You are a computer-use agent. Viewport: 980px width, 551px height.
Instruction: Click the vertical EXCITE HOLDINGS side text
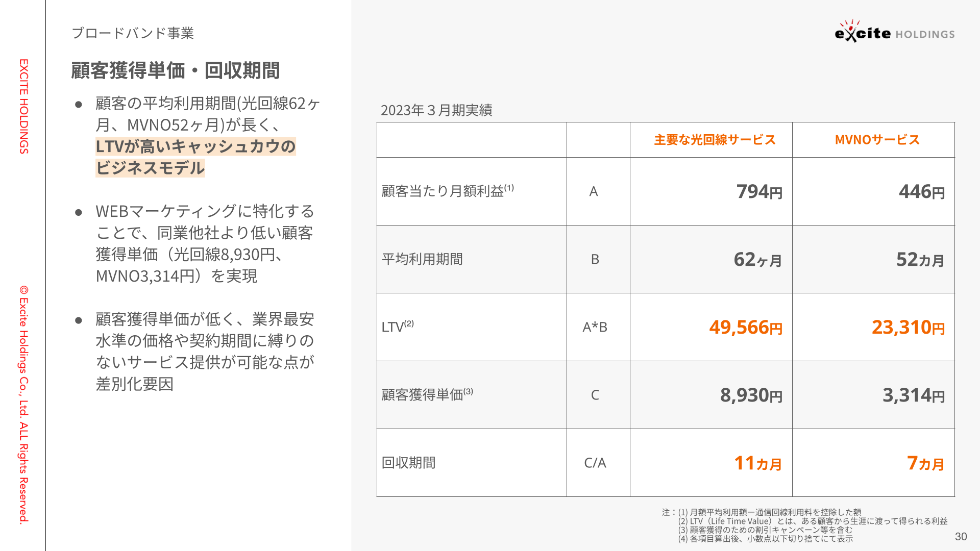23,106
